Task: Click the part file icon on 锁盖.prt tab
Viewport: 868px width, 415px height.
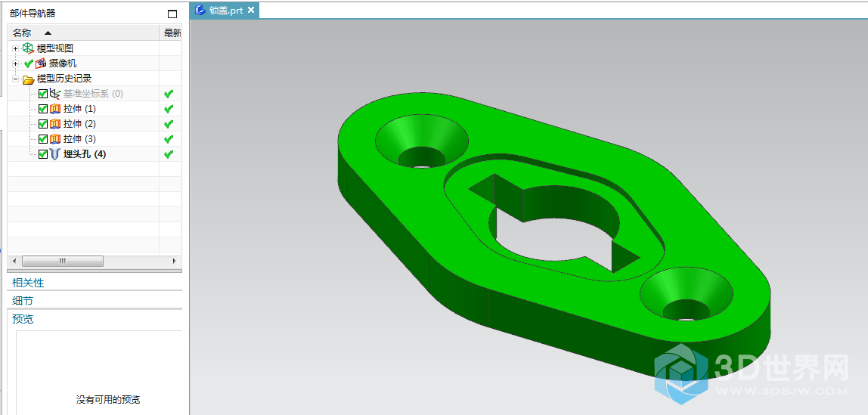Action: click(x=200, y=10)
